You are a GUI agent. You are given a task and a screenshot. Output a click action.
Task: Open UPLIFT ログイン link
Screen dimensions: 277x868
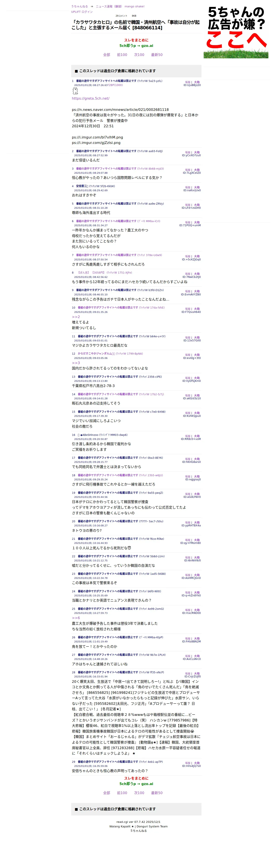[x=82, y=12]
